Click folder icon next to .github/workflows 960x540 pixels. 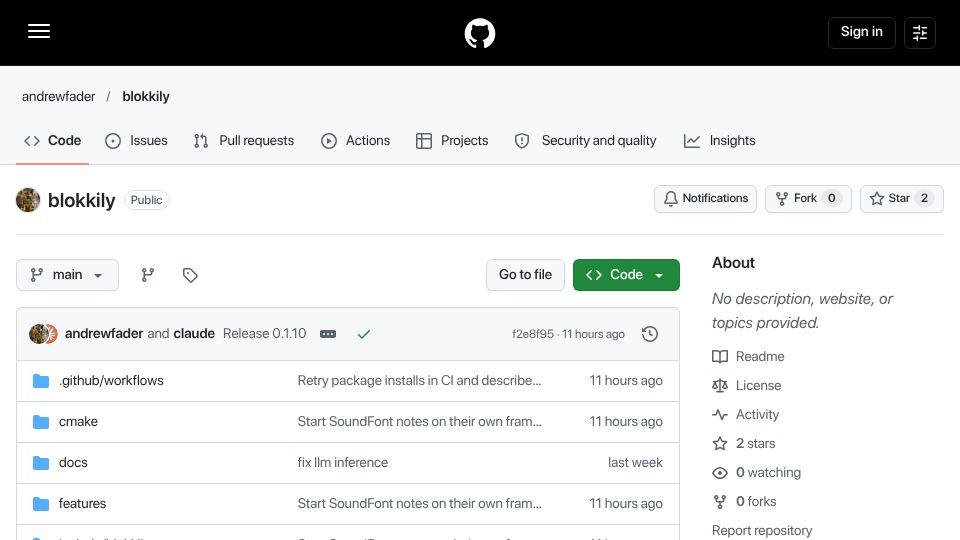[x=41, y=381]
